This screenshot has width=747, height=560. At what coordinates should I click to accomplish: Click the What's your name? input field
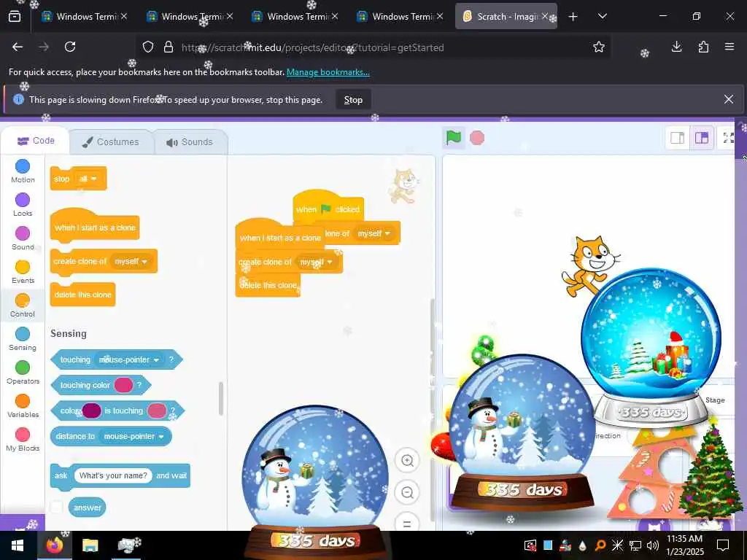pyautogui.click(x=113, y=475)
